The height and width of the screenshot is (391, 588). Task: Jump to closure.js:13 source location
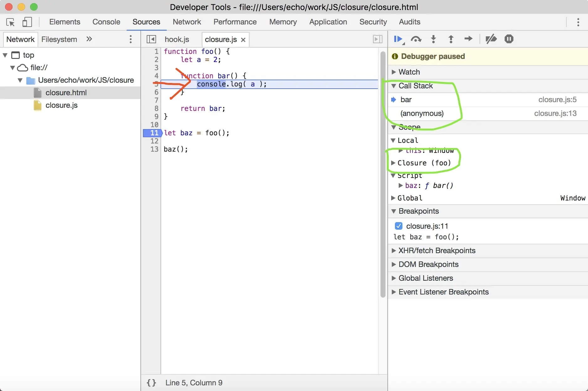point(555,113)
